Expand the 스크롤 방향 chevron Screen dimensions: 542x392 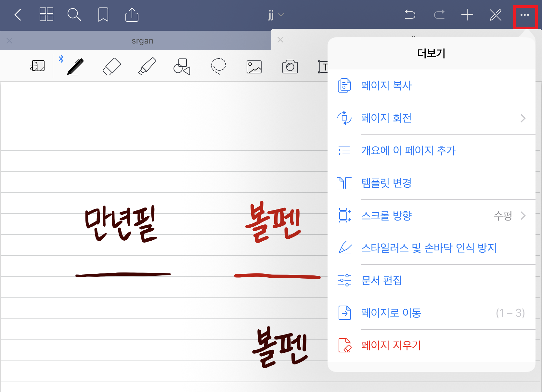[523, 216]
